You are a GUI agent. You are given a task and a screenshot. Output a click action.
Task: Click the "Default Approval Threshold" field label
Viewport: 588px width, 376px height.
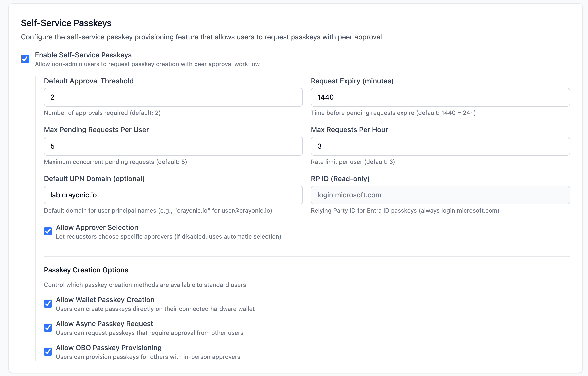pos(89,81)
